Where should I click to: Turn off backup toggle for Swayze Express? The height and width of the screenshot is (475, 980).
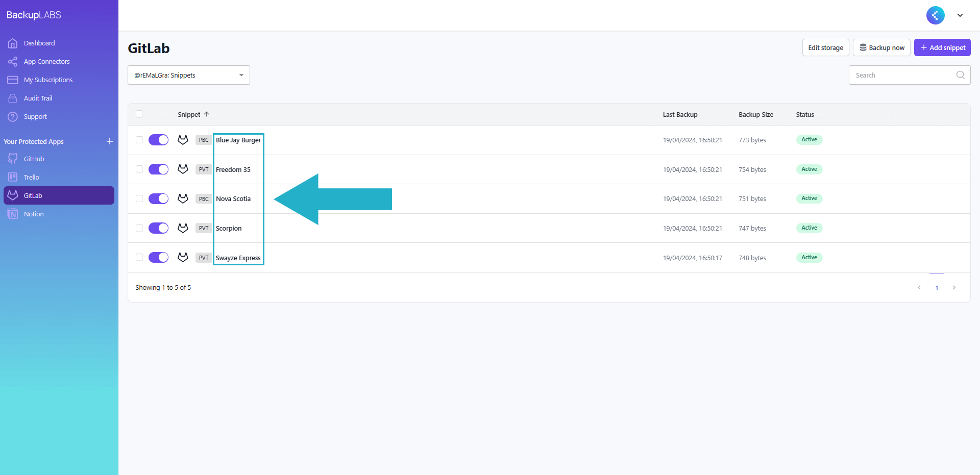(x=158, y=257)
